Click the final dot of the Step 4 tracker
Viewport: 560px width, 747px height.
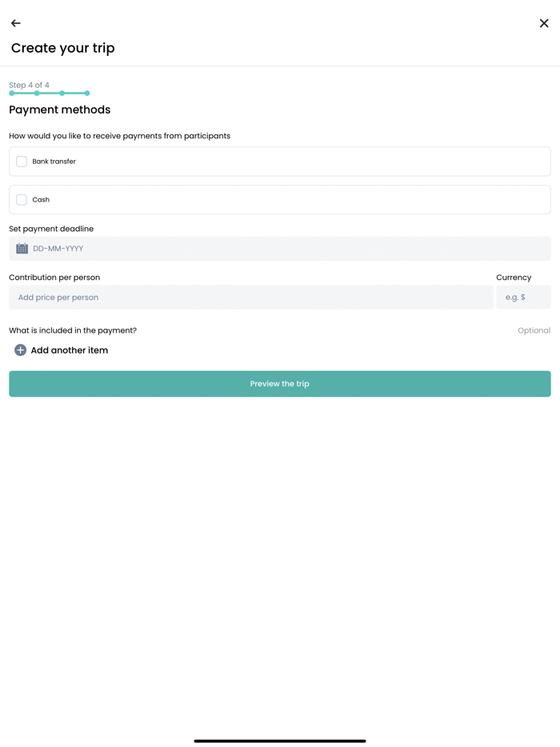click(89, 93)
